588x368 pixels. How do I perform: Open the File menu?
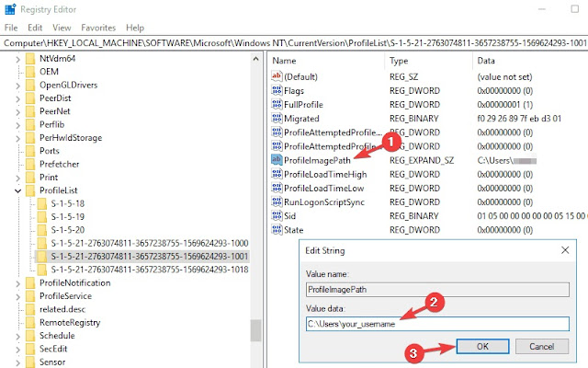pyautogui.click(x=11, y=28)
